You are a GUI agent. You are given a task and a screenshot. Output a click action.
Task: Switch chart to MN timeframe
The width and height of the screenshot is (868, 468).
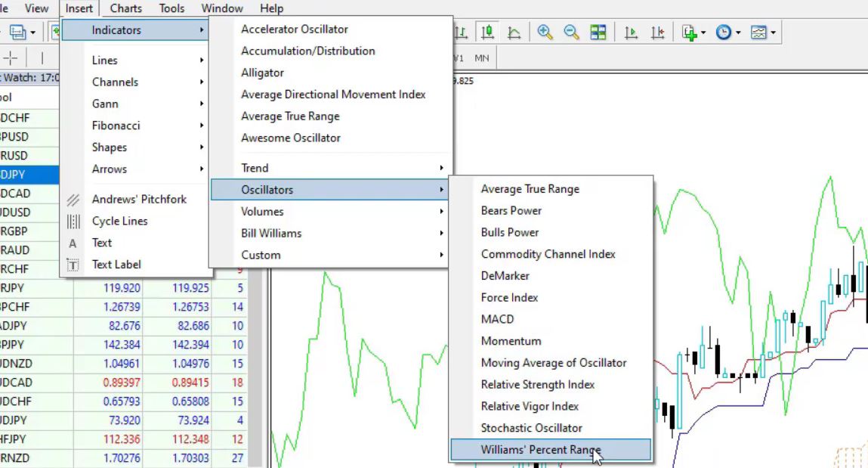click(481, 57)
